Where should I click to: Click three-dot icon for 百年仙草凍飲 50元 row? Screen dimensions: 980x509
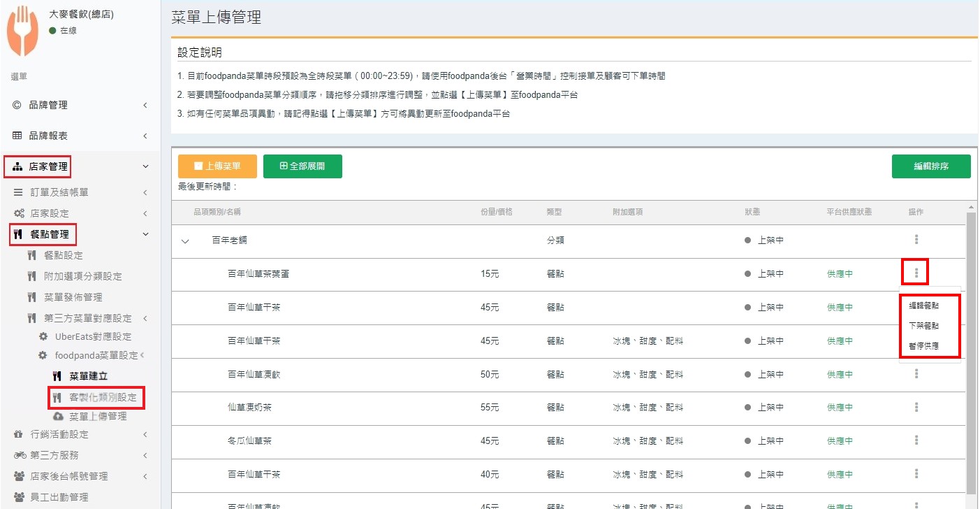(916, 374)
